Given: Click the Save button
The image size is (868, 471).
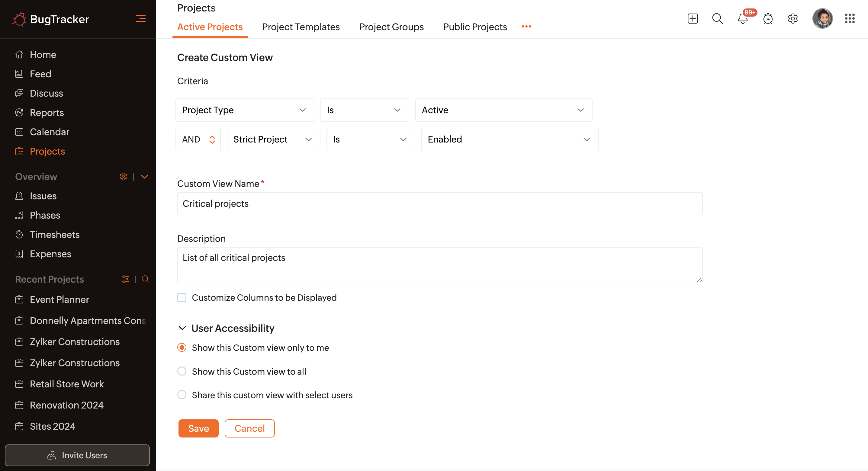Looking at the screenshot, I should coord(198,428).
